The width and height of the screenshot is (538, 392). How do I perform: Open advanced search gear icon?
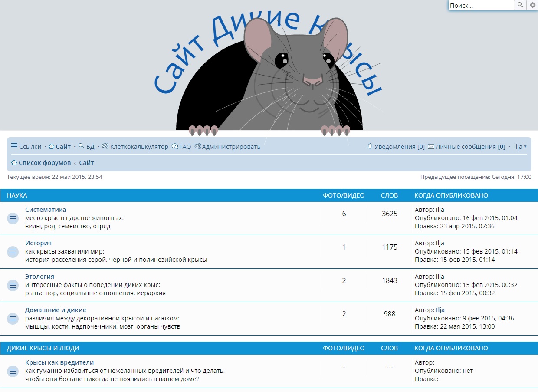pyautogui.click(x=533, y=5)
